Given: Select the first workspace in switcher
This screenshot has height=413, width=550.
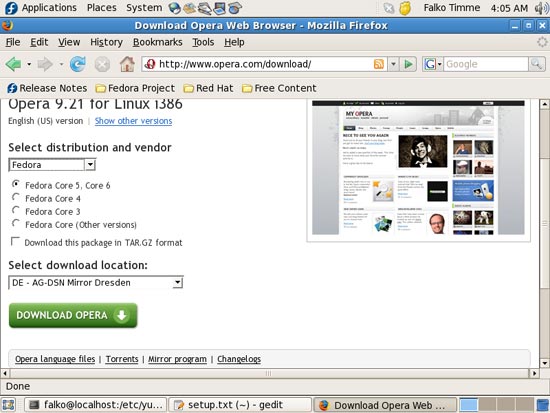Looking at the screenshot, I should click(469, 405).
